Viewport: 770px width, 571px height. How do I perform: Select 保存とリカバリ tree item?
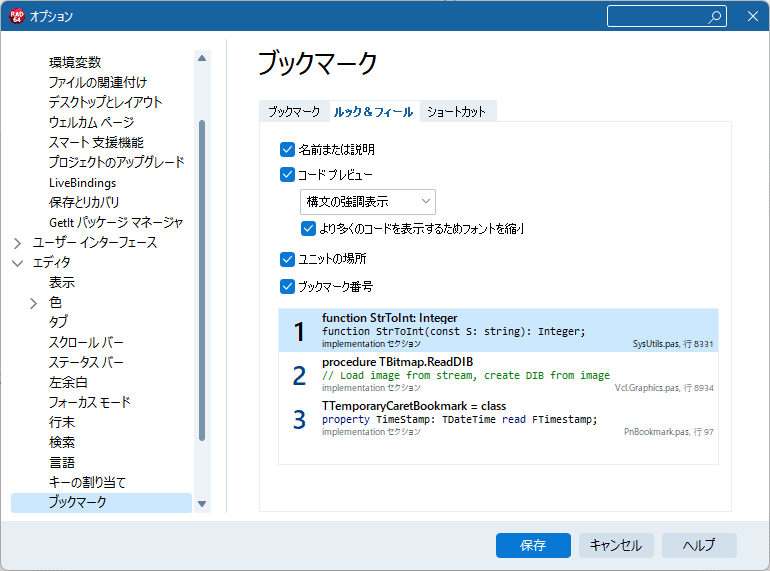pos(84,202)
